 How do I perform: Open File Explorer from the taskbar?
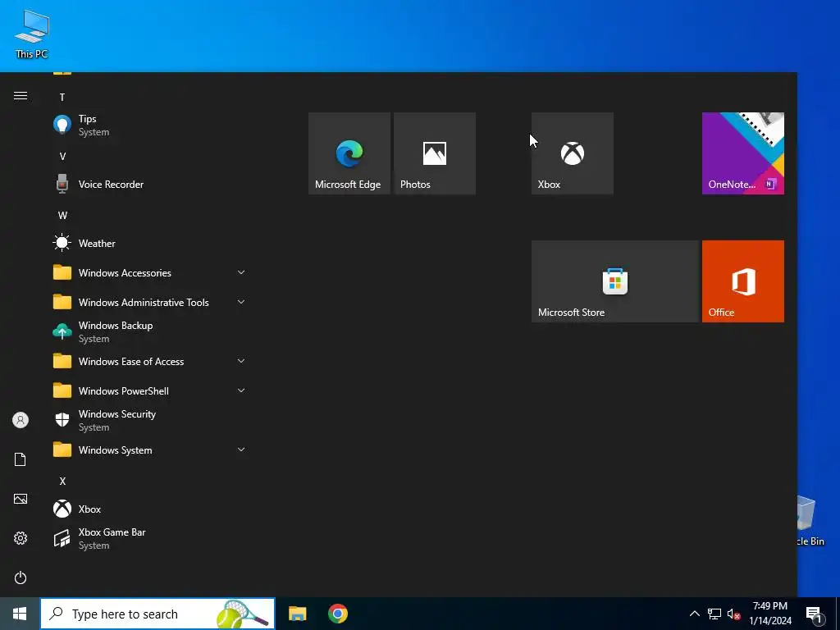[x=297, y=614]
